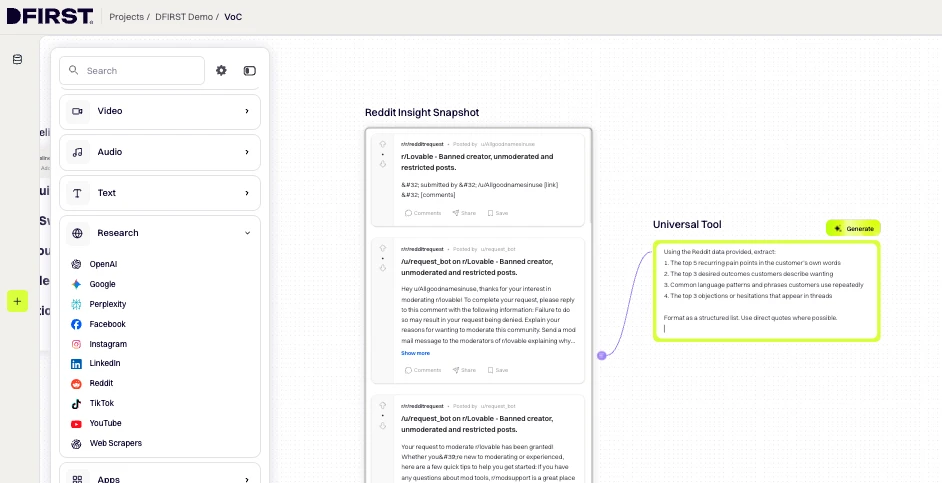Share the second Reddit post
The image size is (942, 483).
pyautogui.click(x=464, y=370)
